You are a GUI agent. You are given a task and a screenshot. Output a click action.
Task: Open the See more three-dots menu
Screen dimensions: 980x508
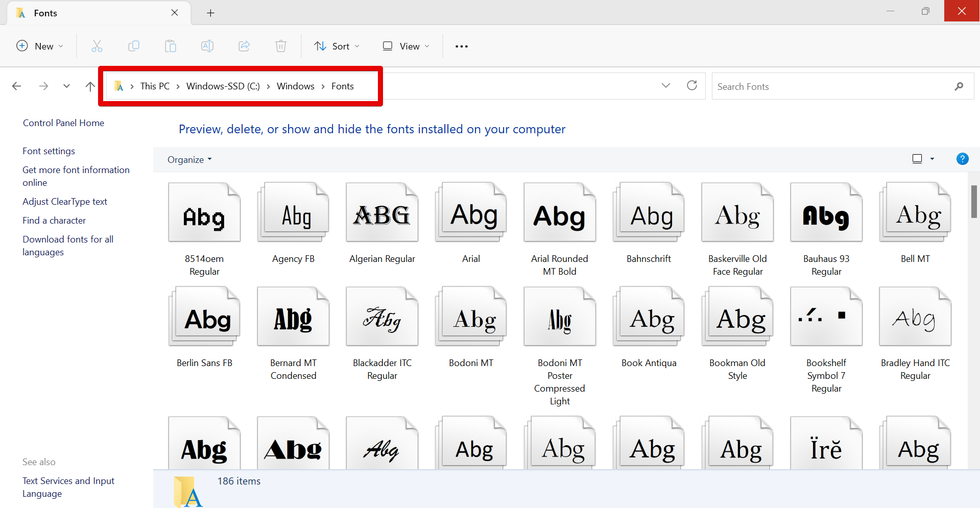(x=462, y=46)
